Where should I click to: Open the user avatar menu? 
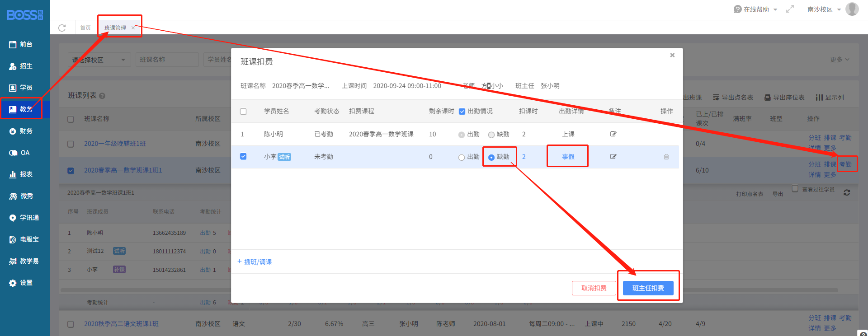click(852, 9)
